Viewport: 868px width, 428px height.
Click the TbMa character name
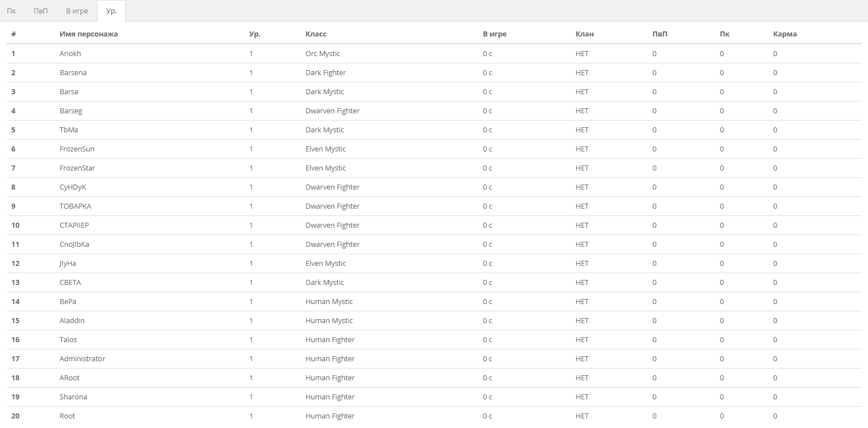tap(68, 130)
